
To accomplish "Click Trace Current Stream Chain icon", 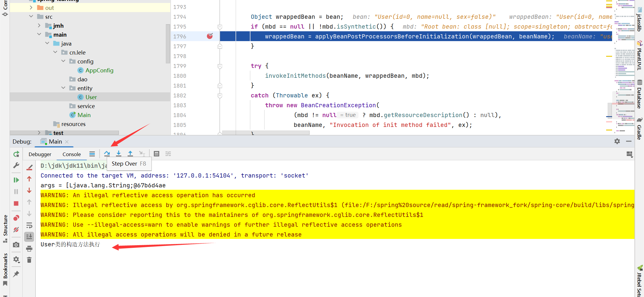I will 168,154.
